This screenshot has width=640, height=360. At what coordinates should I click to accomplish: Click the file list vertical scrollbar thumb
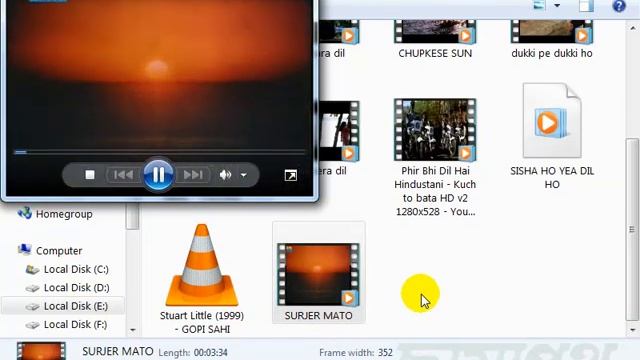[x=632, y=229]
